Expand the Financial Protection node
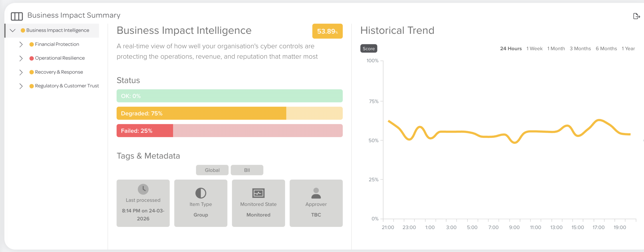 pos(21,45)
